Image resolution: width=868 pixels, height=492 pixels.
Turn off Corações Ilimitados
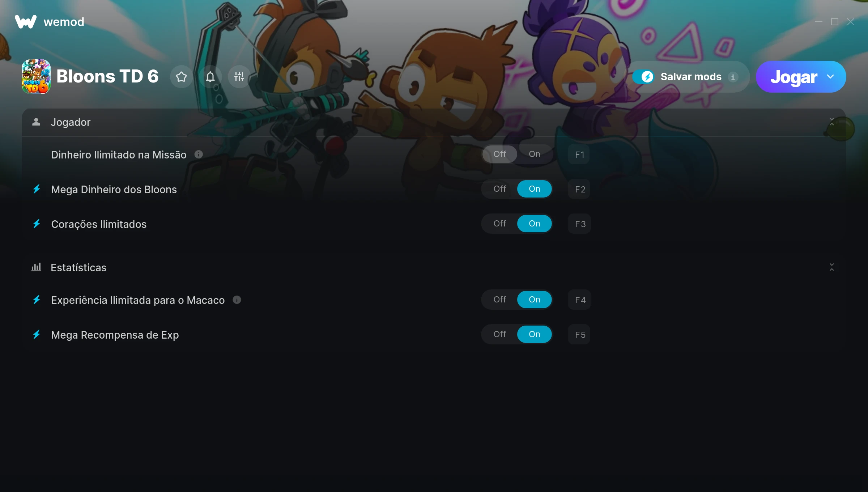tap(500, 224)
